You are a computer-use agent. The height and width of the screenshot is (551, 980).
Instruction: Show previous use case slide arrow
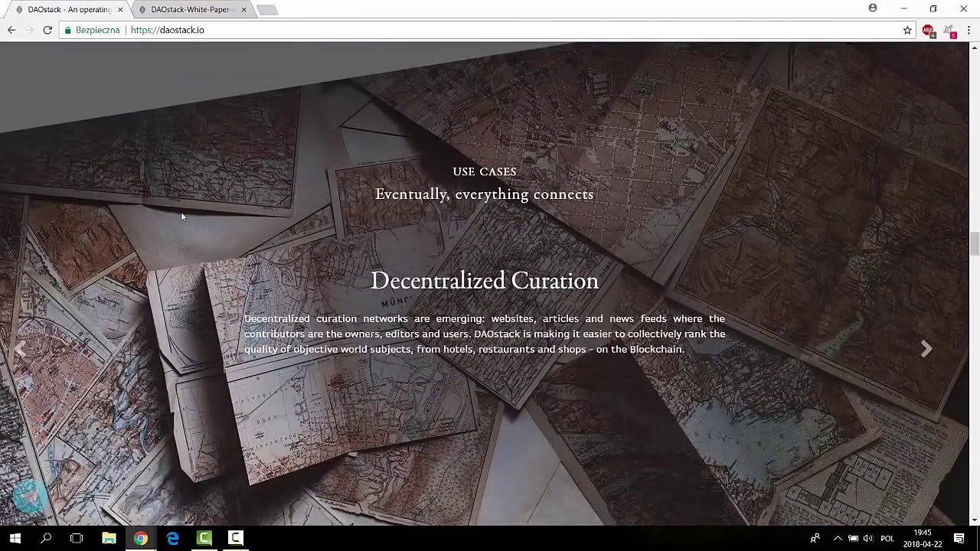pos(20,349)
